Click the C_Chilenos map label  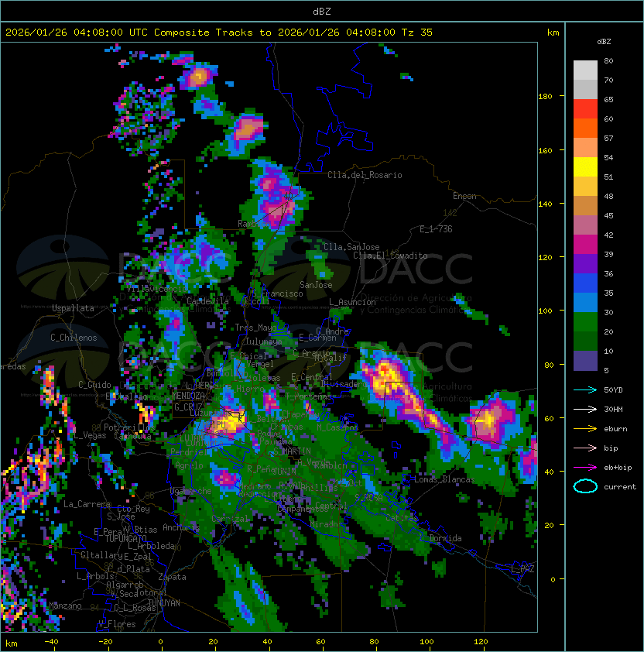tap(74, 338)
